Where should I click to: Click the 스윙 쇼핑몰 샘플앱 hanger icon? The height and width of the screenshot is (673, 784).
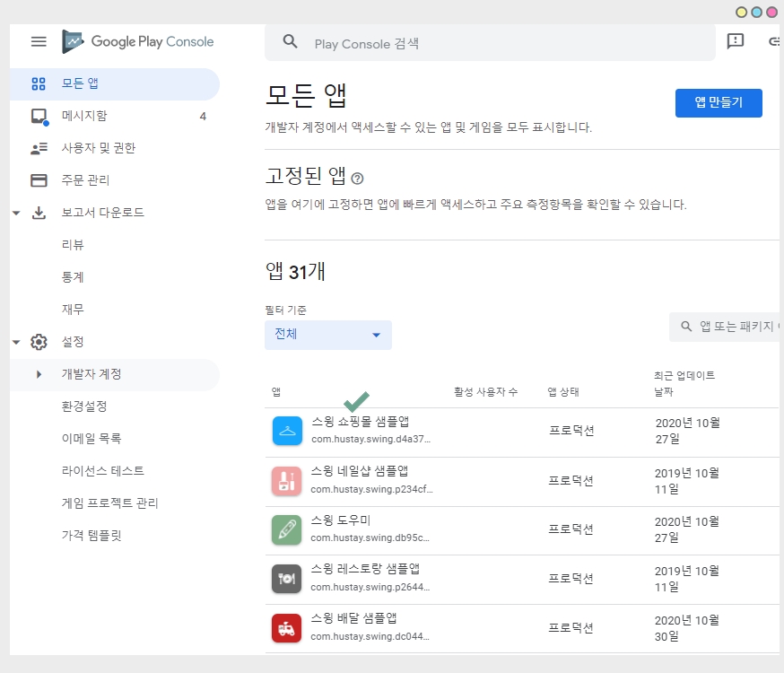(x=288, y=431)
